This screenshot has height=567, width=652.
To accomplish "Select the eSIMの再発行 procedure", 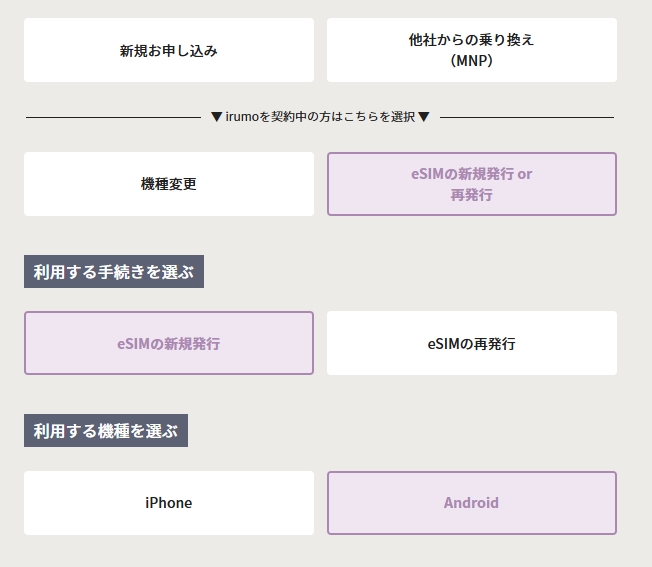I will point(471,343).
